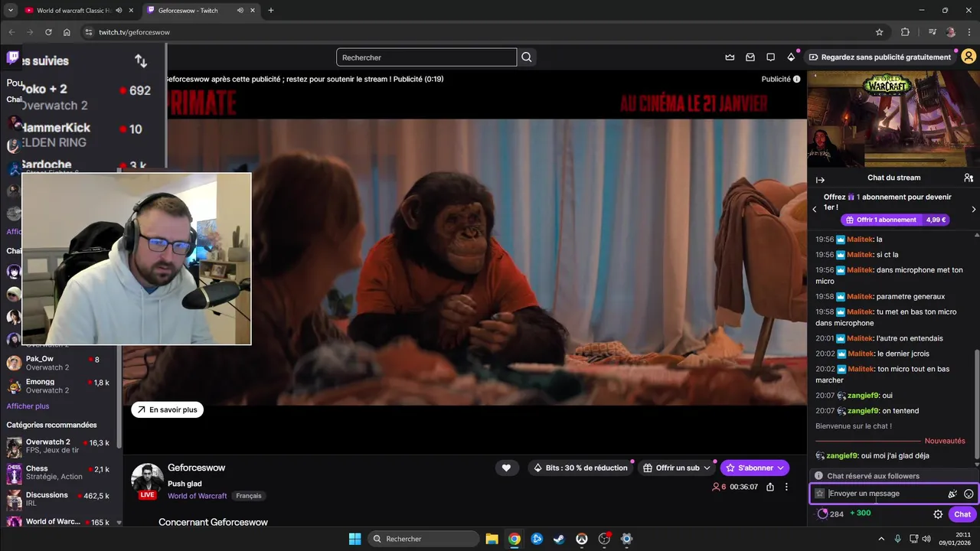Focus the Rechercher search field on Twitch
The width and height of the screenshot is (980, 551).
(x=426, y=57)
